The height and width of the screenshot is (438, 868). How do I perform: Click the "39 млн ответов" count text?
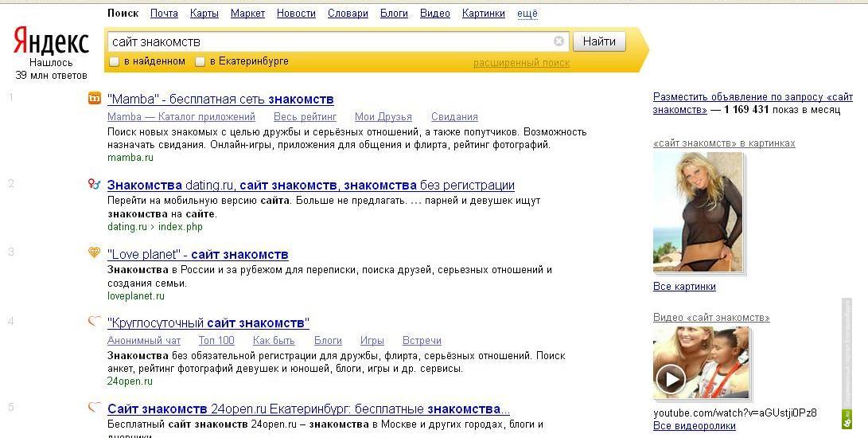[51, 76]
